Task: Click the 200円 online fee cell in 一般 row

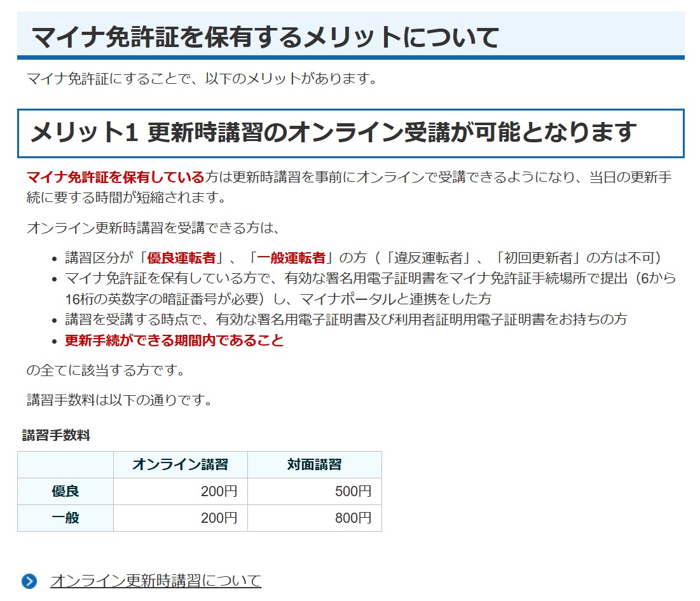Action: point(219,518)
